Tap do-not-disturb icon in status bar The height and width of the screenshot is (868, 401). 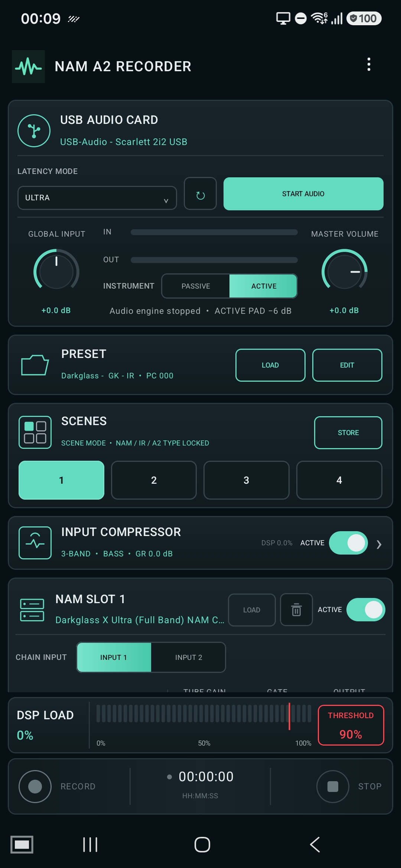click(301, 18)
